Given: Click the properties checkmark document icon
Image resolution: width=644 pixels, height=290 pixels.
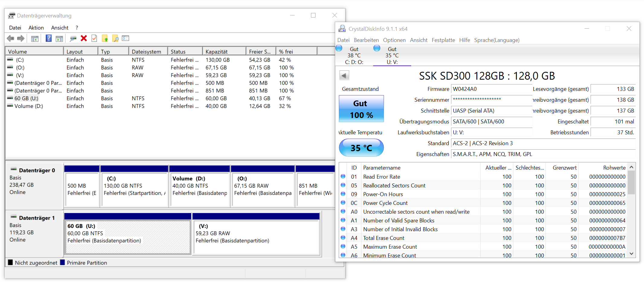Looking at the screenshot, I should [x=94, y=38].
